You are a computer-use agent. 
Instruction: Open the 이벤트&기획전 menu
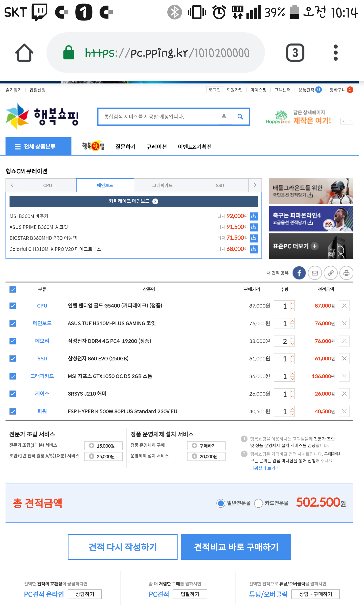(195, 147)
